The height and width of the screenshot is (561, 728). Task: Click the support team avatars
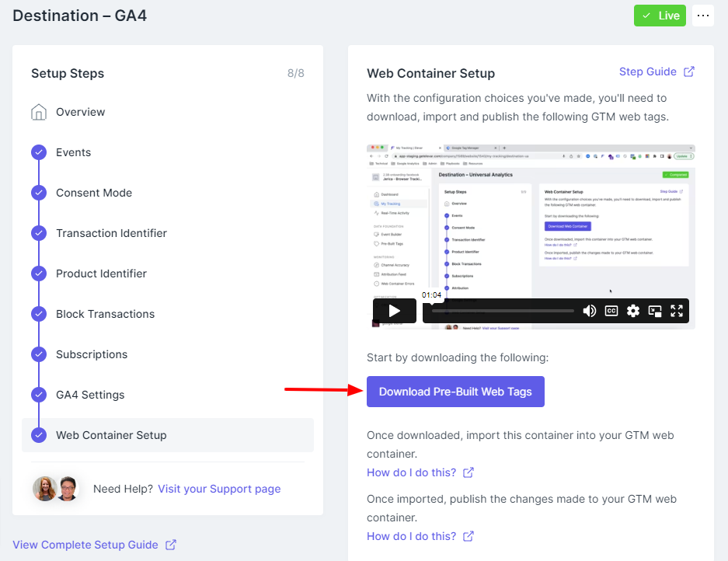56,489
